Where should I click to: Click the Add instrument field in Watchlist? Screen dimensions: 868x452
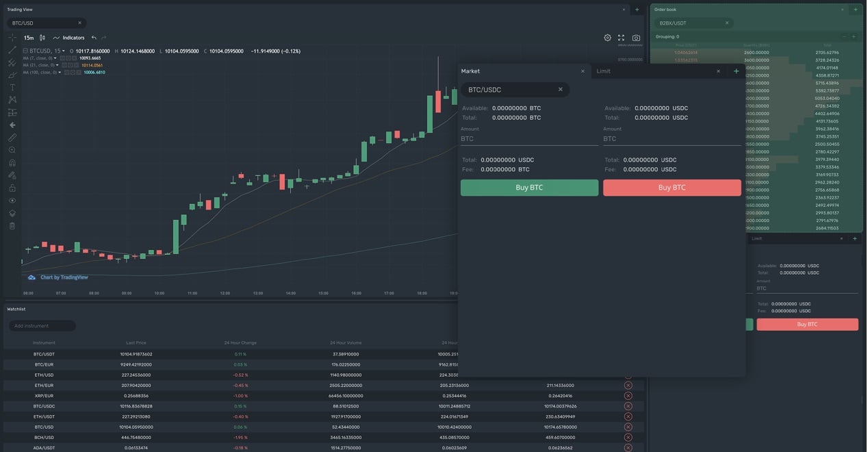point(42,326)
